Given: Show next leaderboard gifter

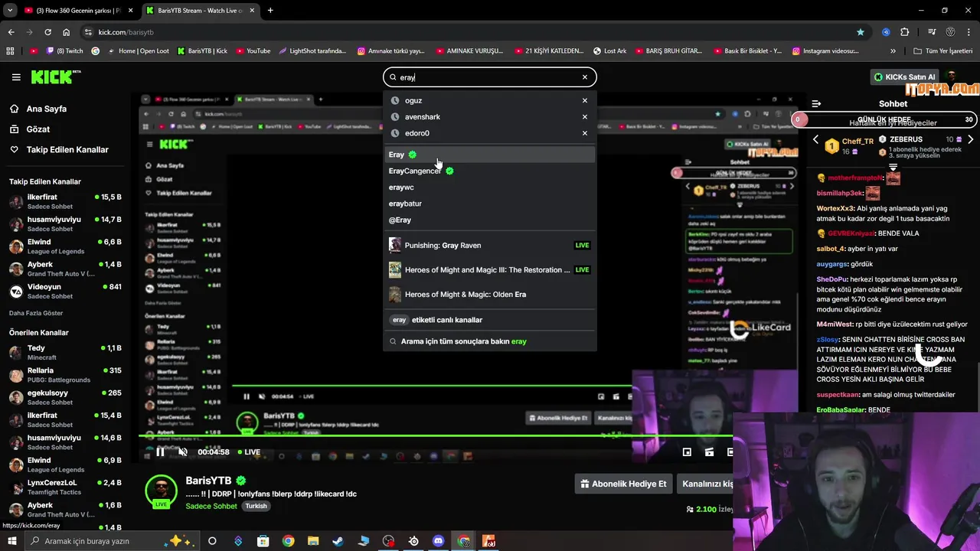Looking at the screenshot, I should coord(970,140).
